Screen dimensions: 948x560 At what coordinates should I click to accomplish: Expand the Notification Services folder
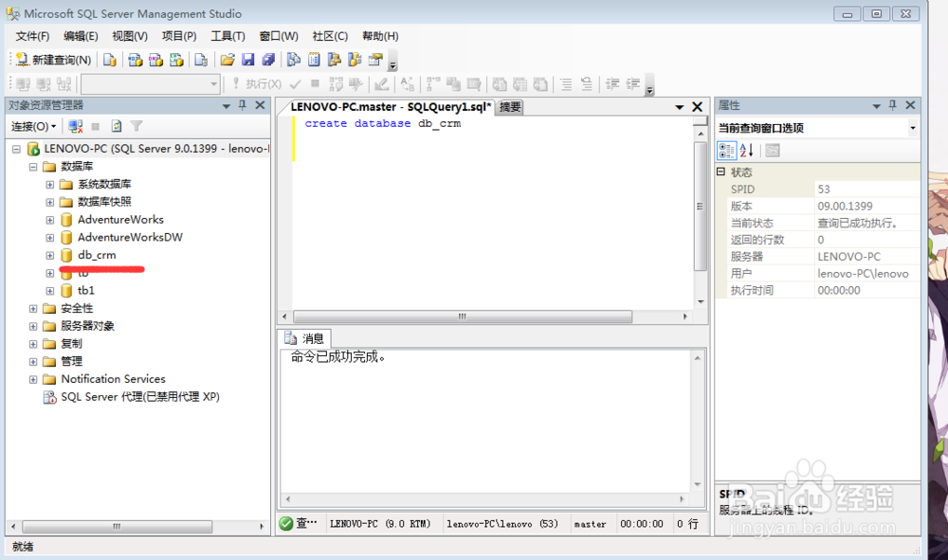(33, 379)
